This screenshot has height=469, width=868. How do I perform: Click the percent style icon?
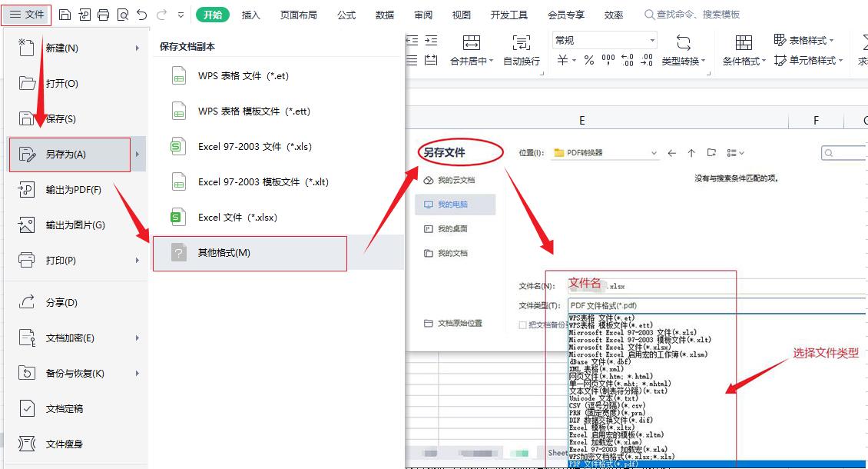(x=589, y=60)
